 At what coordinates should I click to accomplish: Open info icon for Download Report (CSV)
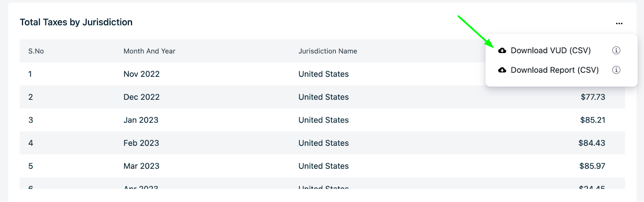616,70
